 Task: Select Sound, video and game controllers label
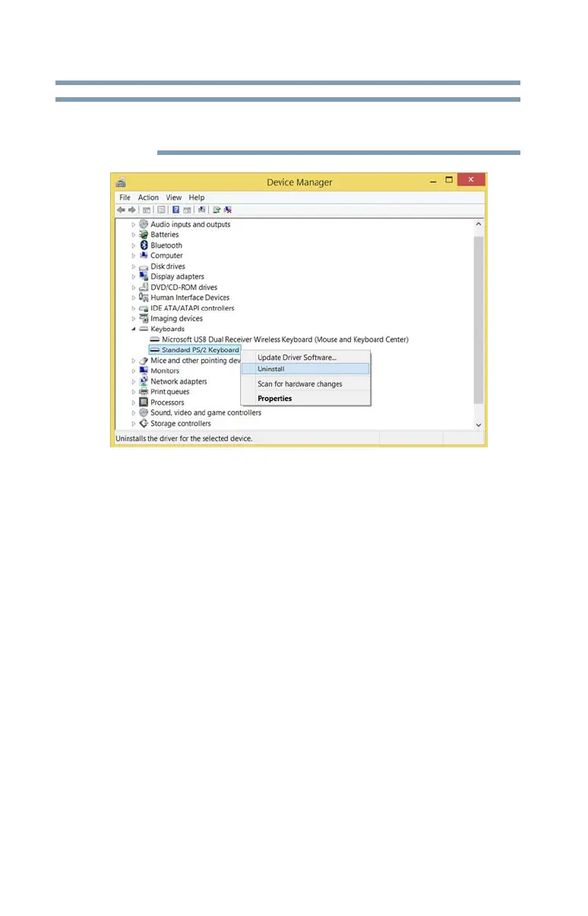pyautogui.click(x=206, y=413)
